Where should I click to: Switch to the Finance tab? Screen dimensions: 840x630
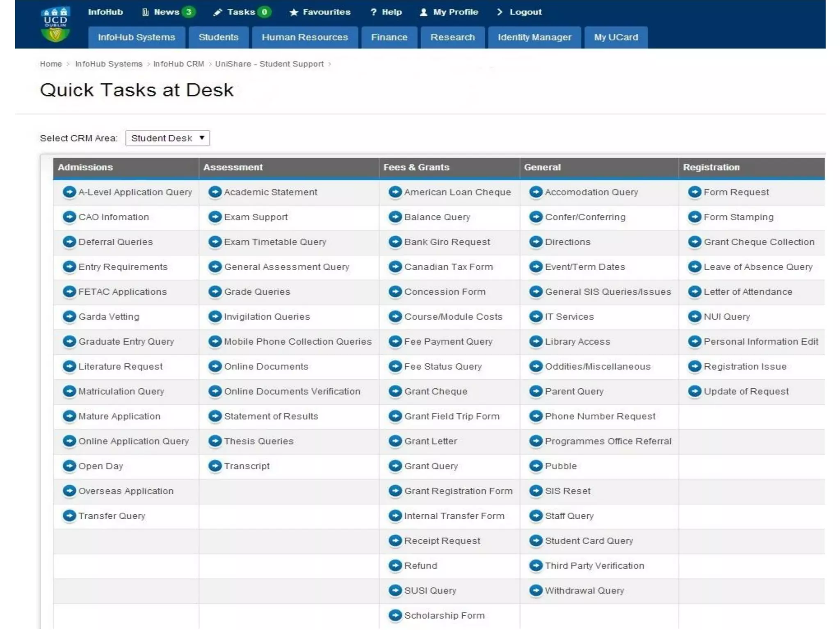[389, 37]
